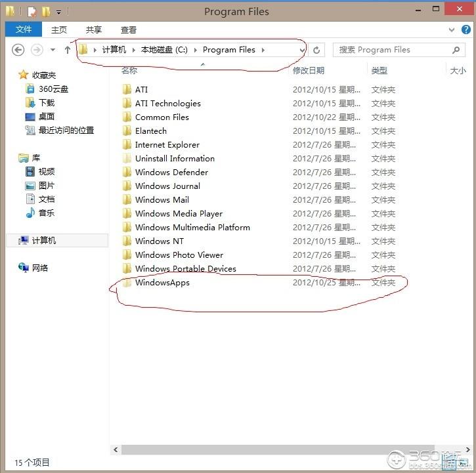Select the Windows Defender folder icon
476x473 pixels.
pos(127,172)
